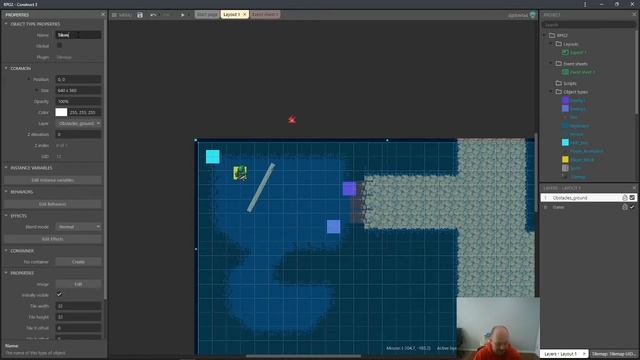This screenshot has height=360, width=640.
Task: Expand the Position property arrow
Action: pos(29,79)
